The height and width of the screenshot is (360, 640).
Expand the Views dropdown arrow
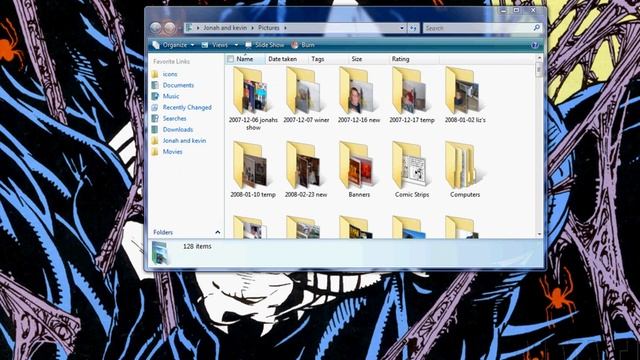[x=236, y=45]
